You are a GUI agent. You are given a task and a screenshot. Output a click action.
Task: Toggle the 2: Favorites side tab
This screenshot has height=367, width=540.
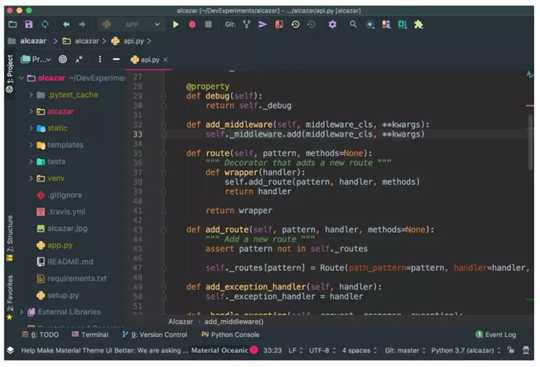click(10, 297)
